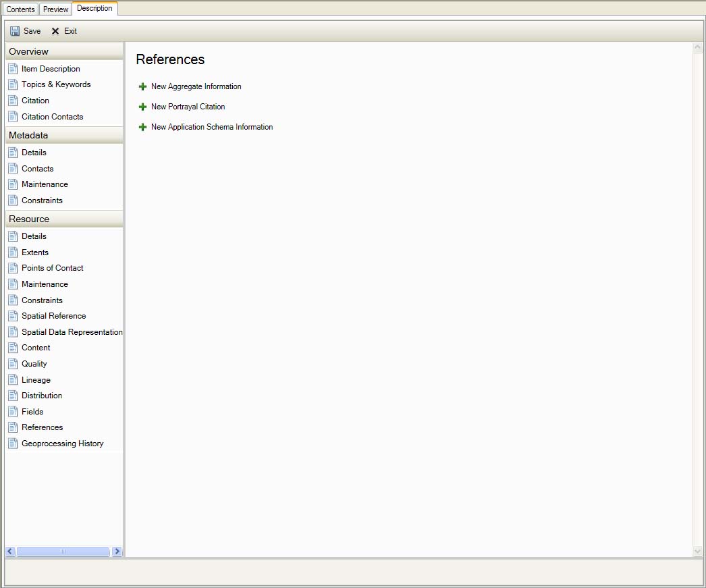706x588 pixels.
Task: Open Topics & Keywords page
Action: [x=56, y=84]
